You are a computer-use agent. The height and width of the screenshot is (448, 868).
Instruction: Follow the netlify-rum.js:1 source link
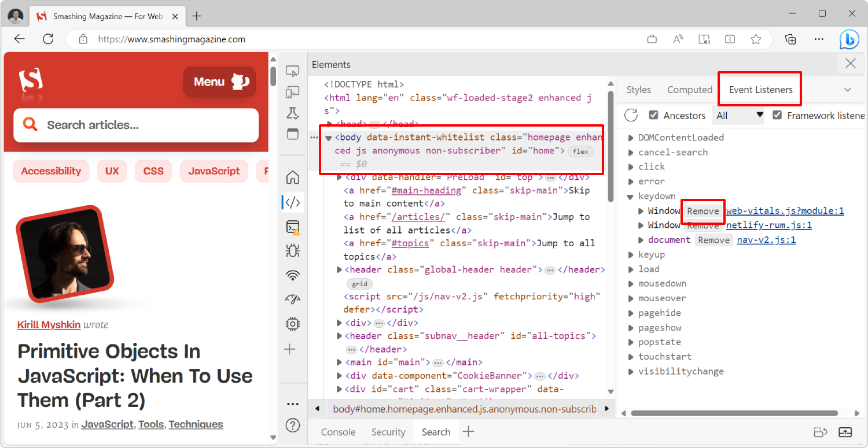point(768,225)
